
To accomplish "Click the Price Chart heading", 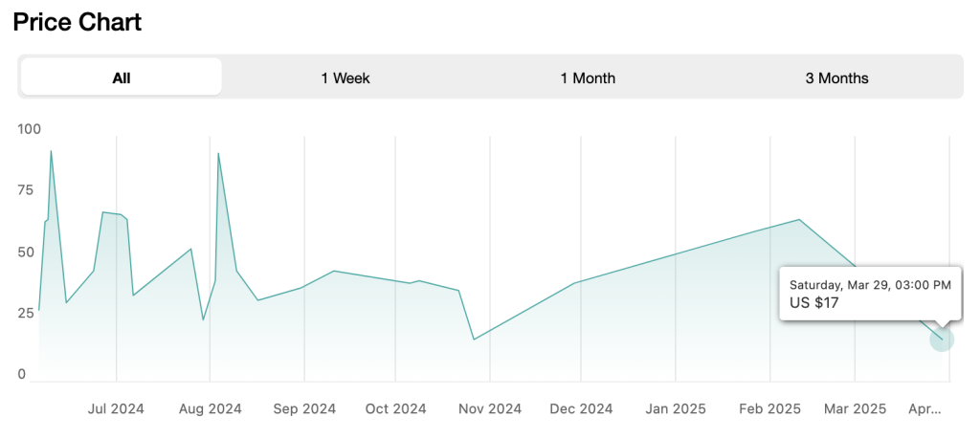I will [78, 22].
